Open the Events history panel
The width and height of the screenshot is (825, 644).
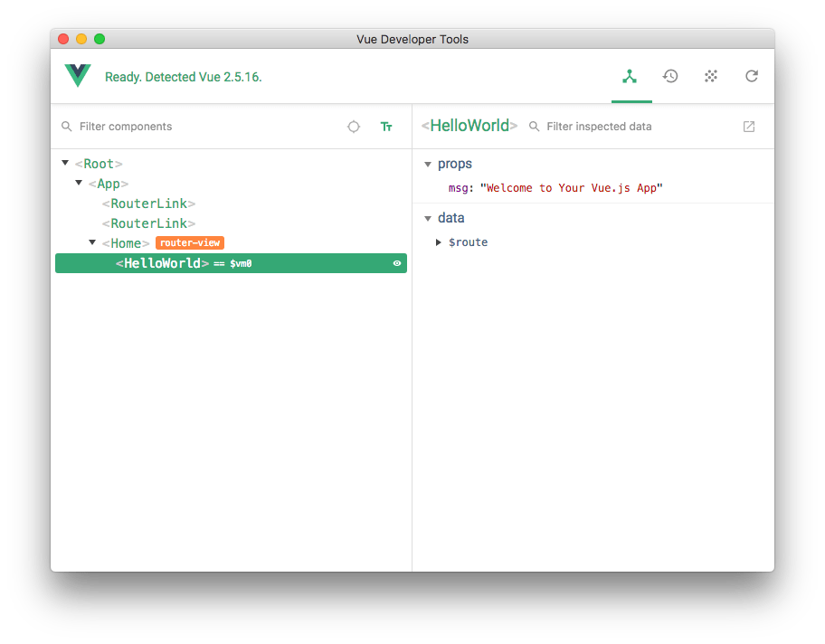pos(670,76)
